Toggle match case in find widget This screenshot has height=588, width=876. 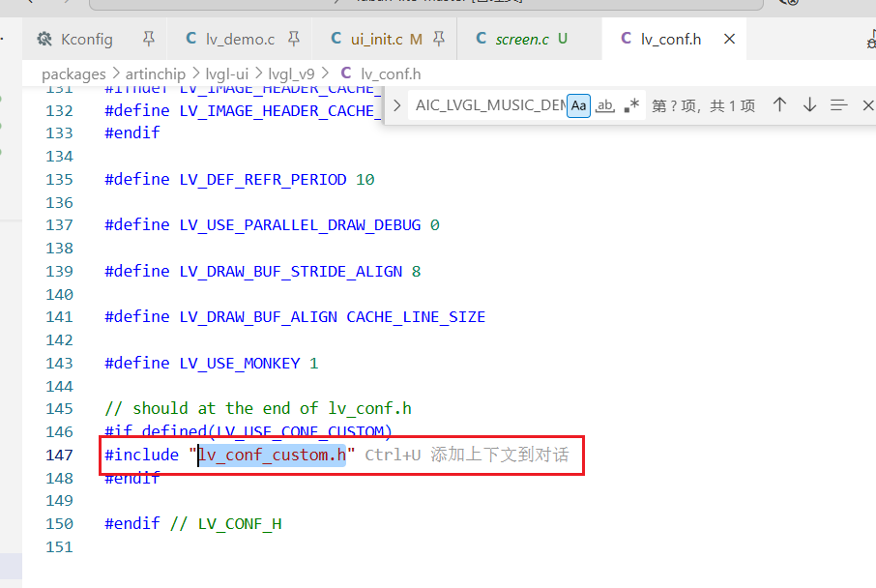pos(579,105)
